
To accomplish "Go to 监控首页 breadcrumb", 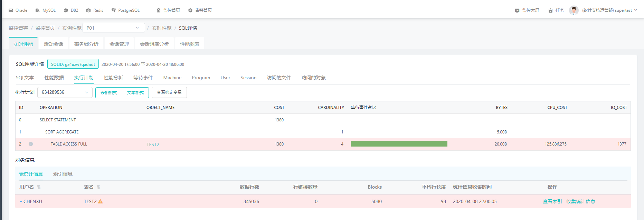I will click(x=45, y=28).
